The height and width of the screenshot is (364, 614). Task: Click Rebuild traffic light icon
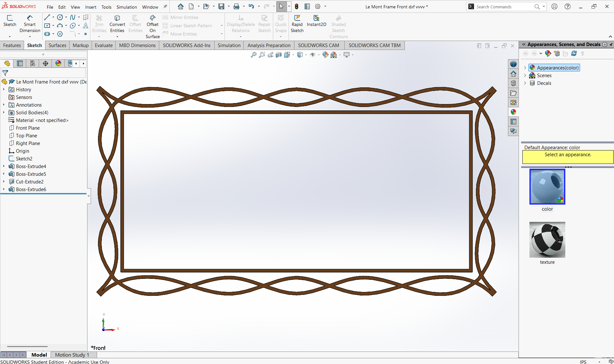tap(297, 6)
